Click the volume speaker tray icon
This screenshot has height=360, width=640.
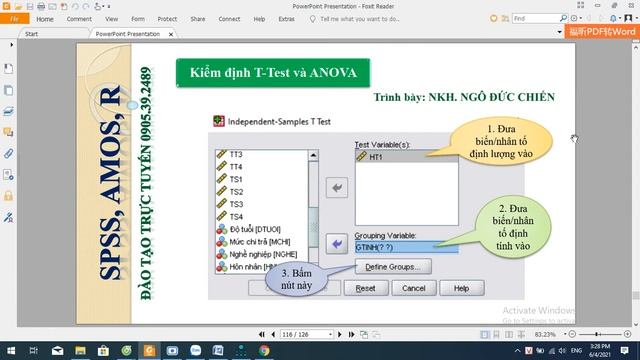tap(562, 351)
